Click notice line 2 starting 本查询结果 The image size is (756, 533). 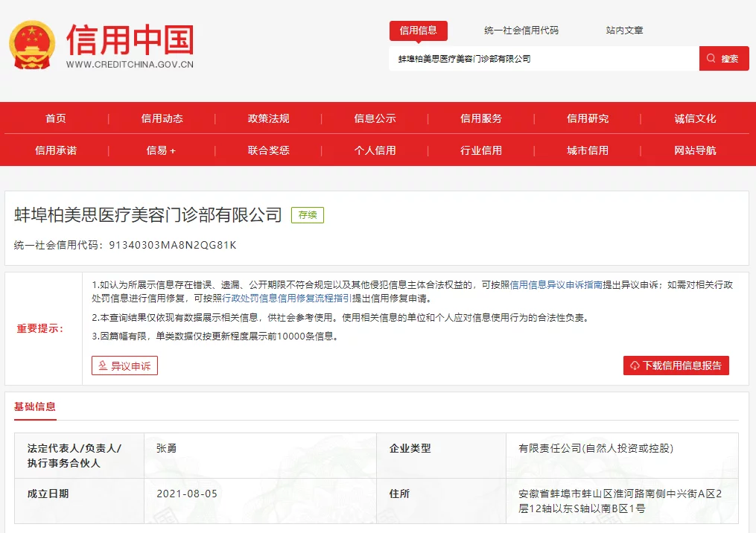tap(341, 318)
